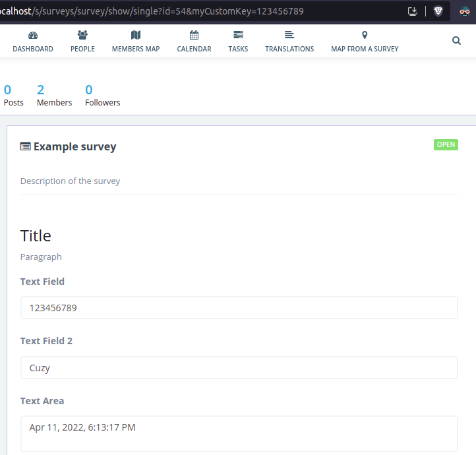Click the browser install app icon
Viewport: 476px width, 455px height.
click(x=413, y=11)
